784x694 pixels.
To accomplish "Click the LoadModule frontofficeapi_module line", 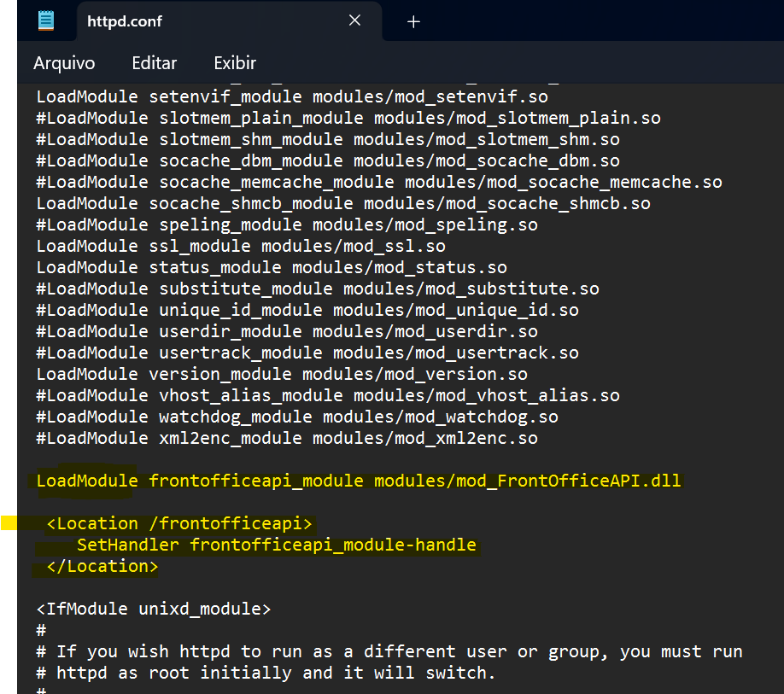I will coord(359,481).
